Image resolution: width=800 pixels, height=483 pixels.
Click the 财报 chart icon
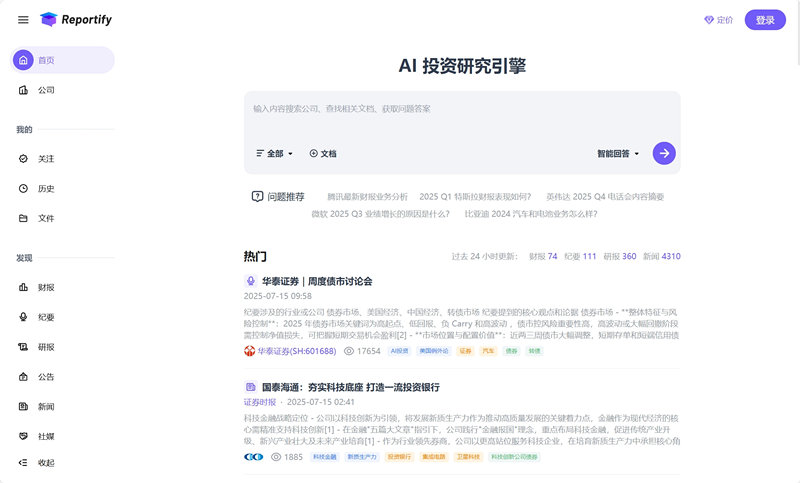[23, 288]
